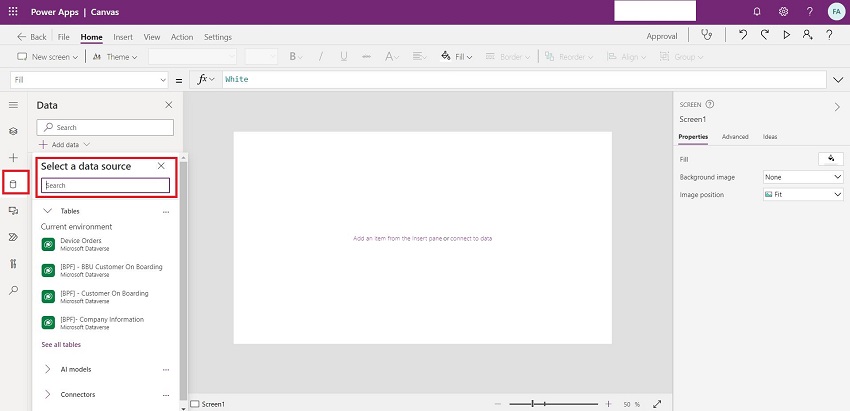The width and height of the screenshot is (850, 411).
Task: Open the app launcher waffle icon
Action: pos(13,11)
